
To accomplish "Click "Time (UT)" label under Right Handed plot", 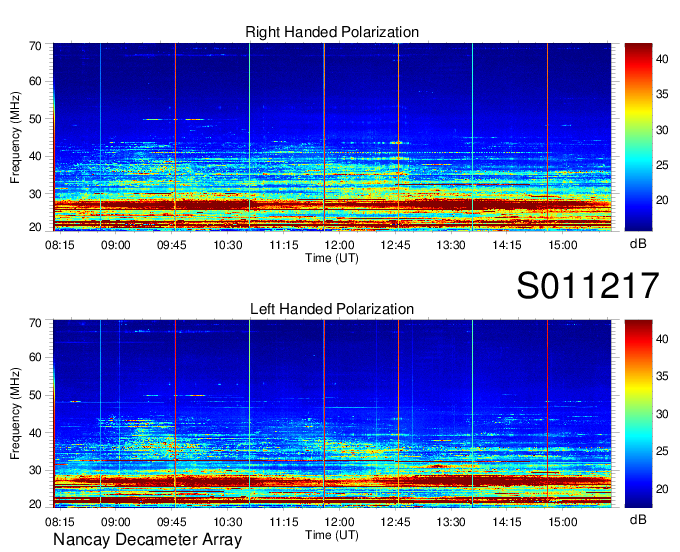I will [x=332, y=258].
